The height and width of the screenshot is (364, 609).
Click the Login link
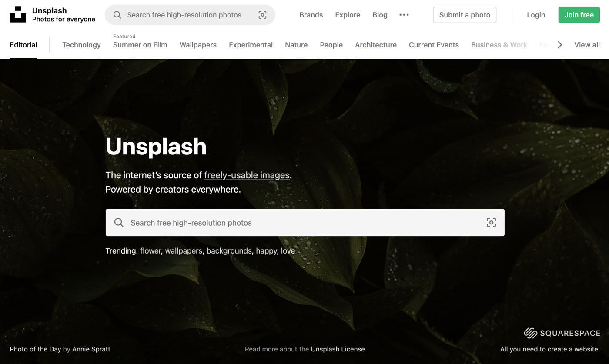(x=536, y=15)
